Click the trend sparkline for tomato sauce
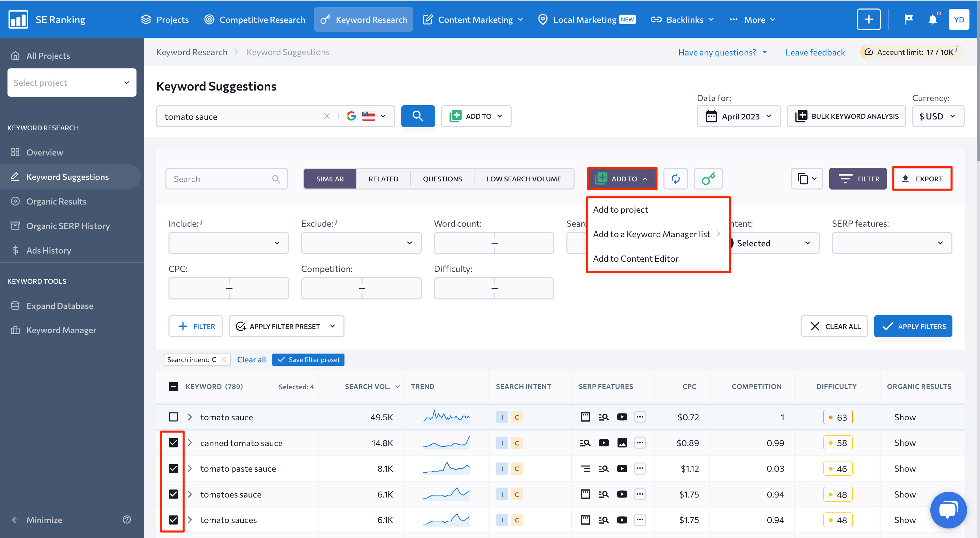The height and width of the screenshot is (538, 980). click(x=446, y=417)
